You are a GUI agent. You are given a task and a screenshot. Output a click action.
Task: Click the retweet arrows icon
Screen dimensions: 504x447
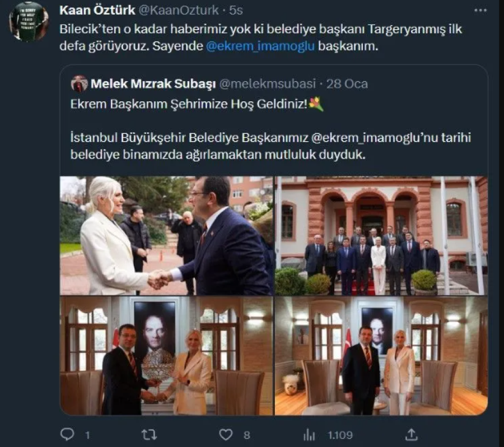point(149,434)
